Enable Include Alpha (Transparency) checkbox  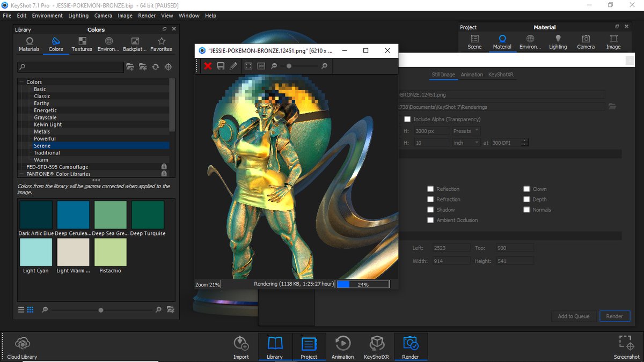408,119
